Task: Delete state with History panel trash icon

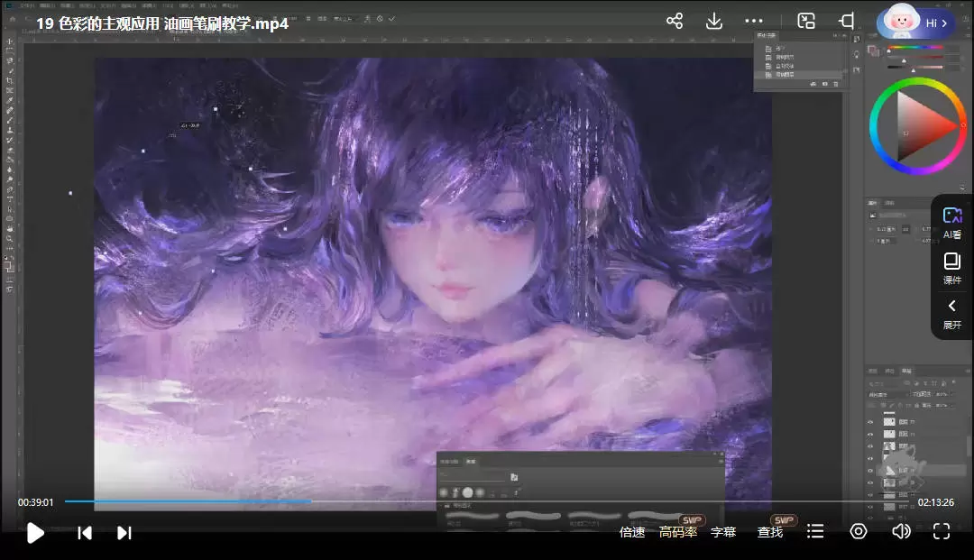Action: coord(836,84)
